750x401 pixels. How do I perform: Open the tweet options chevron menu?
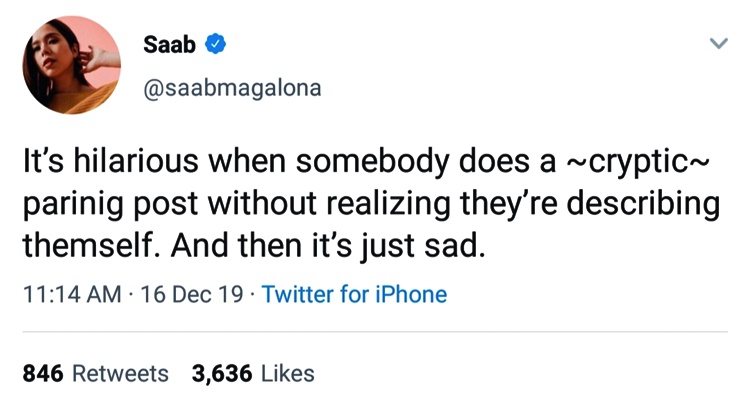coord(717,44)
